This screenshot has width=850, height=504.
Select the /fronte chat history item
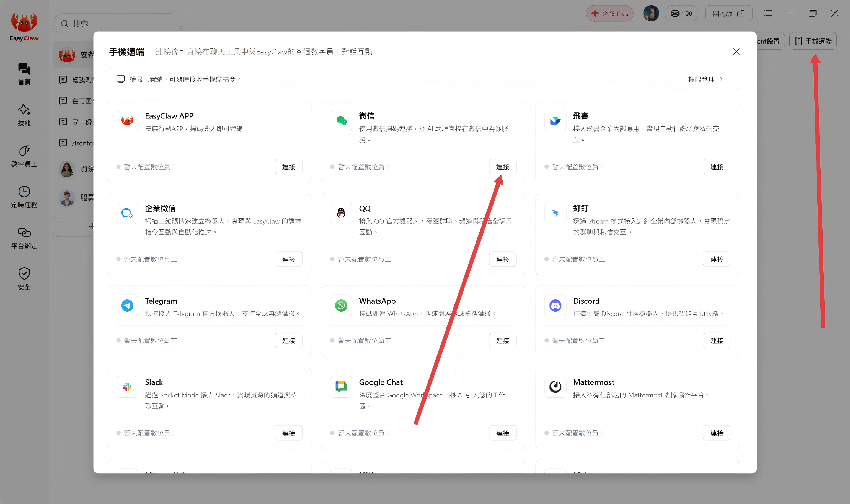(77, 143)
